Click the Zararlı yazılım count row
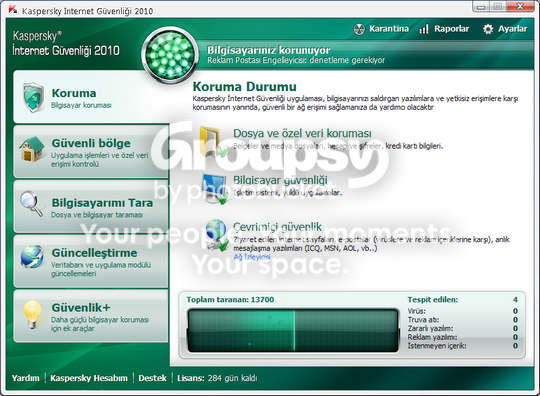 463,329
